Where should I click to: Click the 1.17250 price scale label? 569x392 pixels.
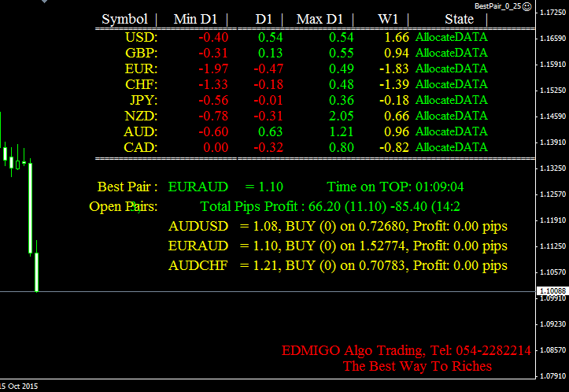coord(552,13)
